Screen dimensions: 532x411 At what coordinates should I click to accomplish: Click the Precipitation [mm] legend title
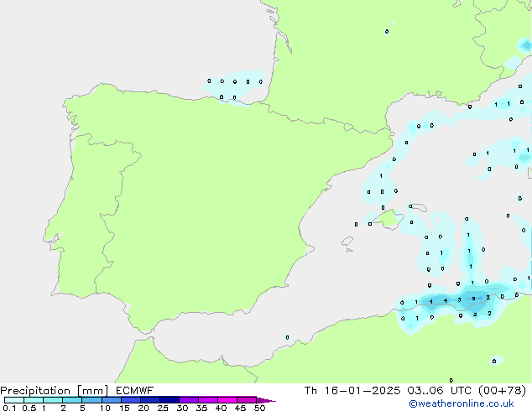tap(50, 391)
